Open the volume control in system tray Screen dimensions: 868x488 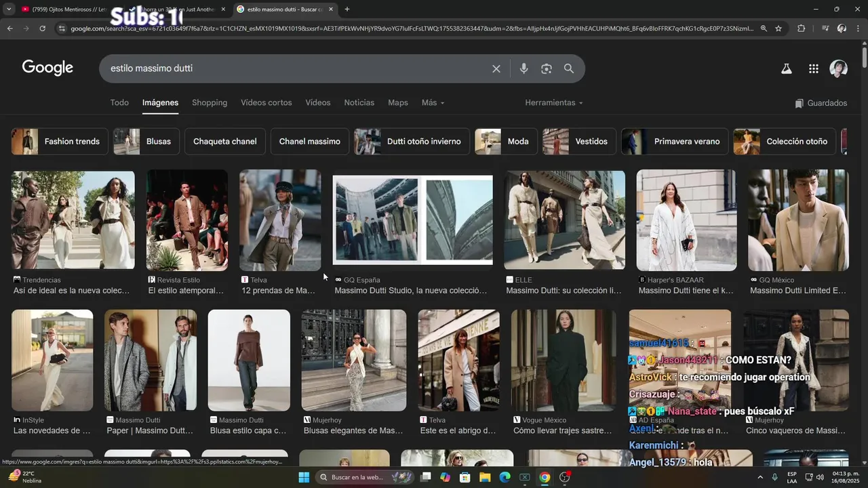tap(820, 477)
